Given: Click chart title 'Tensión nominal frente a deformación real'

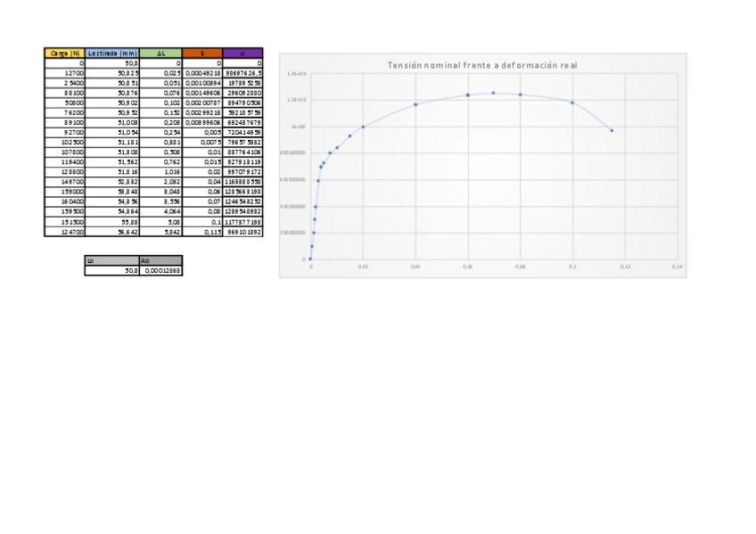Looking at the screenshot, I should [x=482, y=65].
